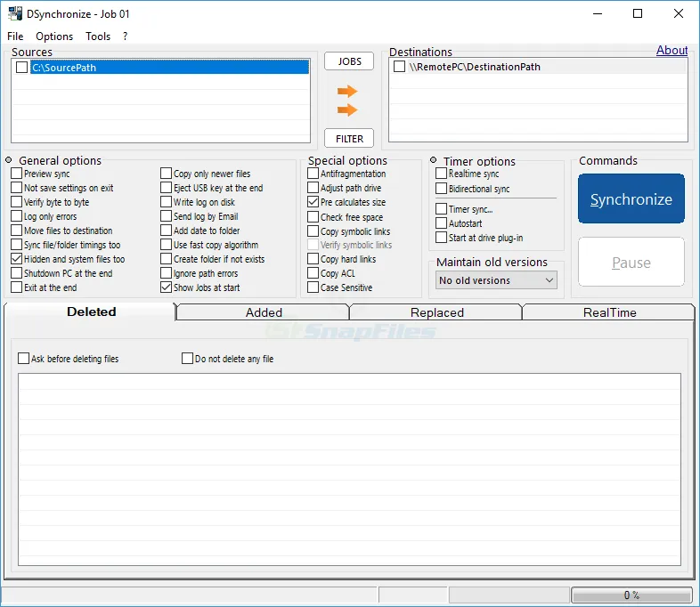Start sync with the Synchronize button
Screen dimensions: 700x607
point(631,198)
